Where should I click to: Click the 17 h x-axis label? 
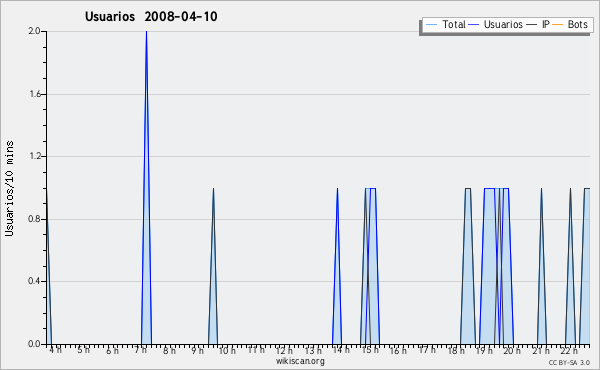427,350
